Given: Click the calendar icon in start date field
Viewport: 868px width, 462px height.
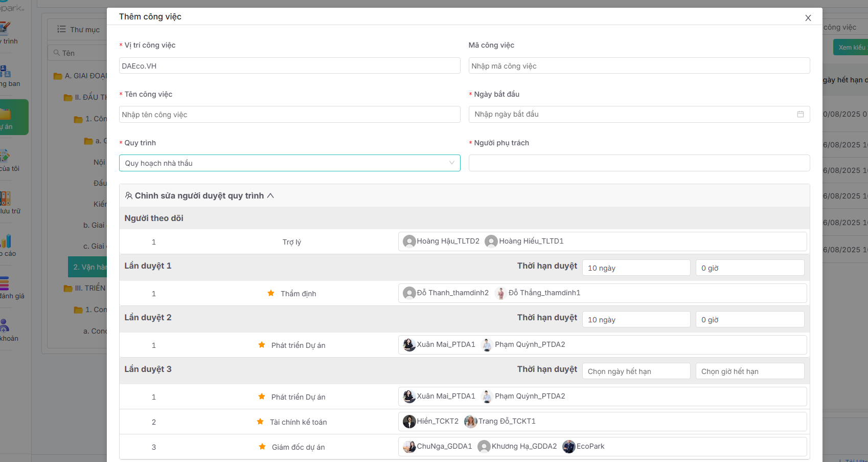Looking at the screenshot, I should 800,114.
